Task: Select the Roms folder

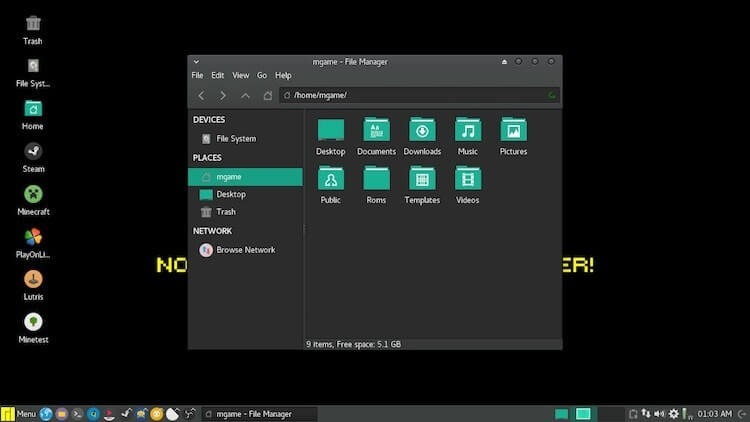Action: (x=376, y=186)
